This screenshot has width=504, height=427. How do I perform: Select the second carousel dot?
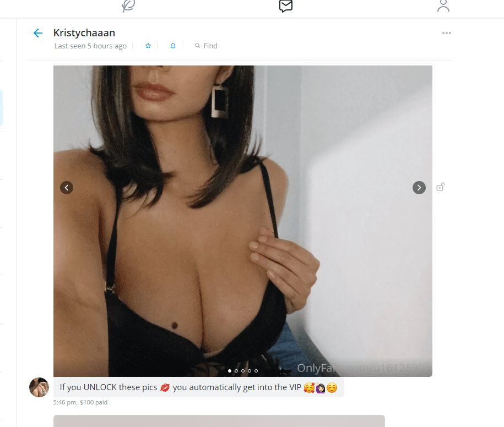pos(236,371)
